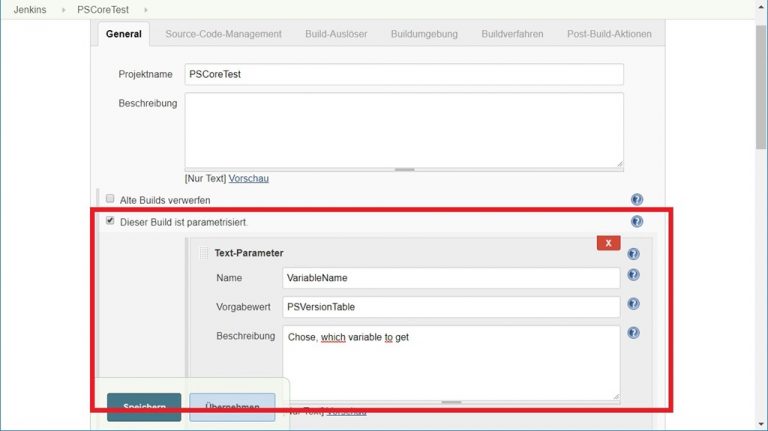768x431 pixels.
Task: Click into Projektname input field
Action: (x=404, y=75)
